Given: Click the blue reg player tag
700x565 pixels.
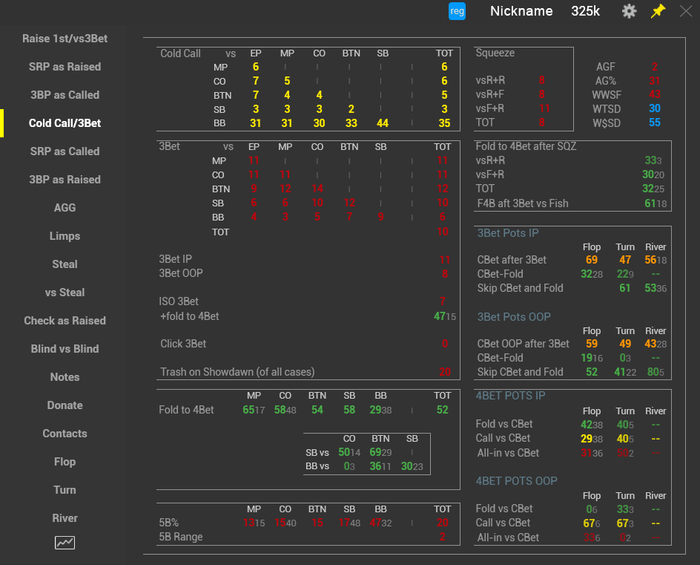Looking at the screenshot, I should point(457,11).
